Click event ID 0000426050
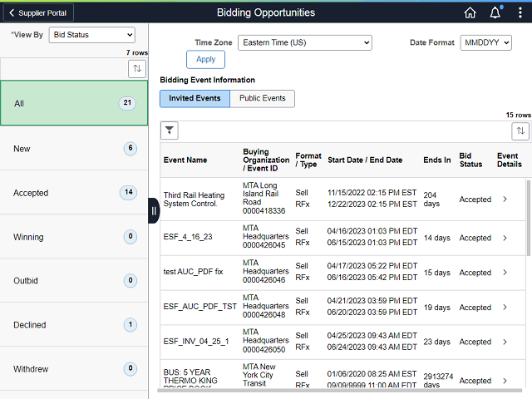Image resolution: width=532 pixels, height=399 pixels. [x=264, y=350]
